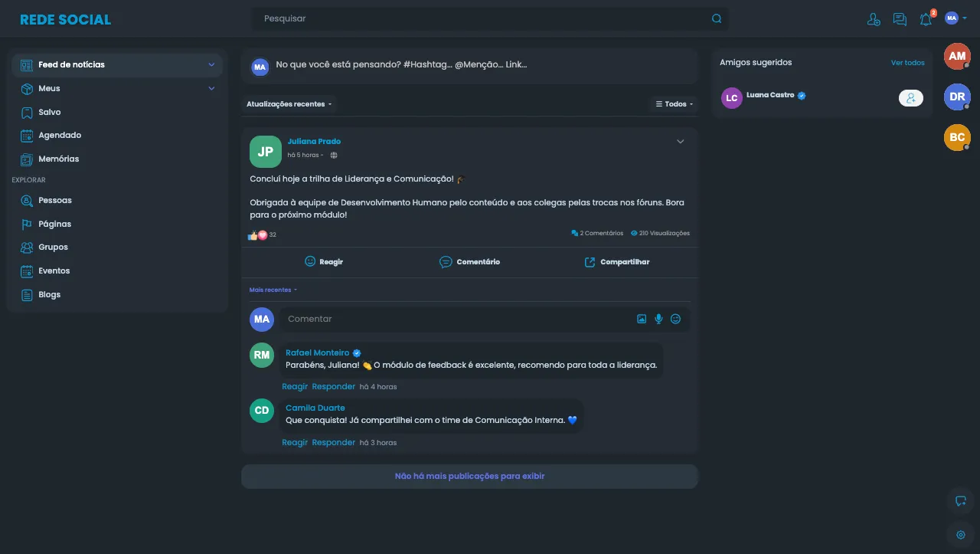Open messages icon in header

[x=900, y=19]
